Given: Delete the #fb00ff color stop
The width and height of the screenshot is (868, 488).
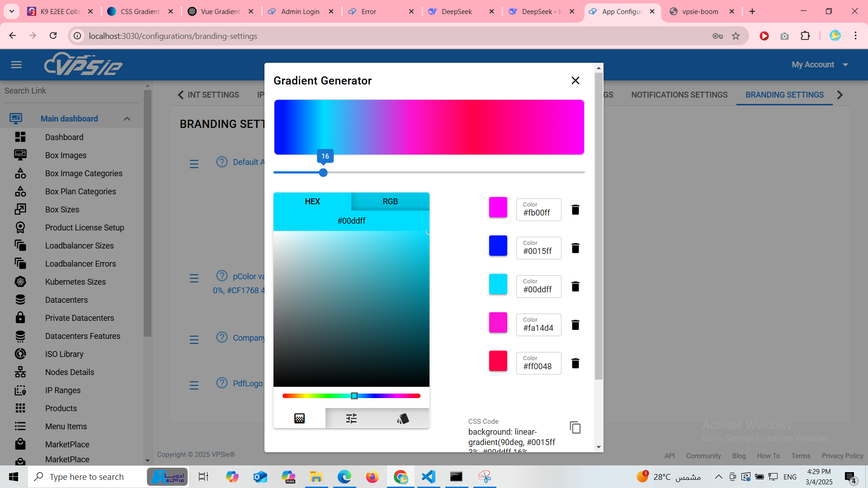Looking at the screenshot, I should point(575,210).
